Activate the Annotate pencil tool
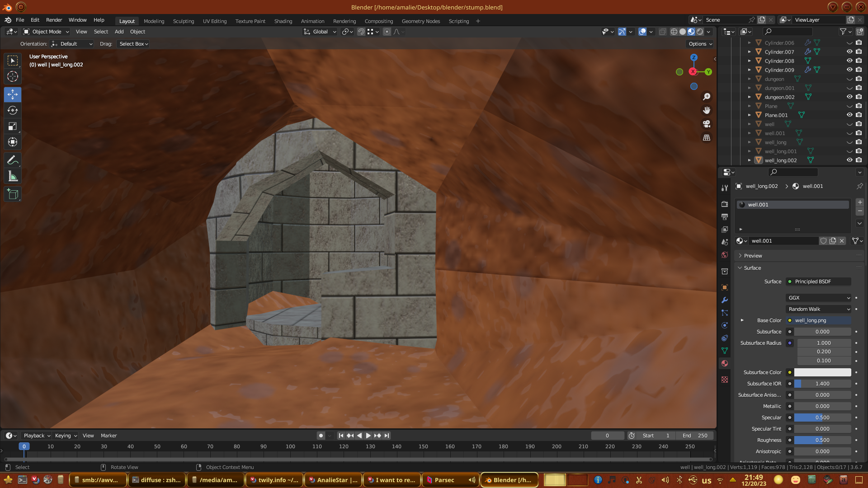 click(x=13, y=160)
